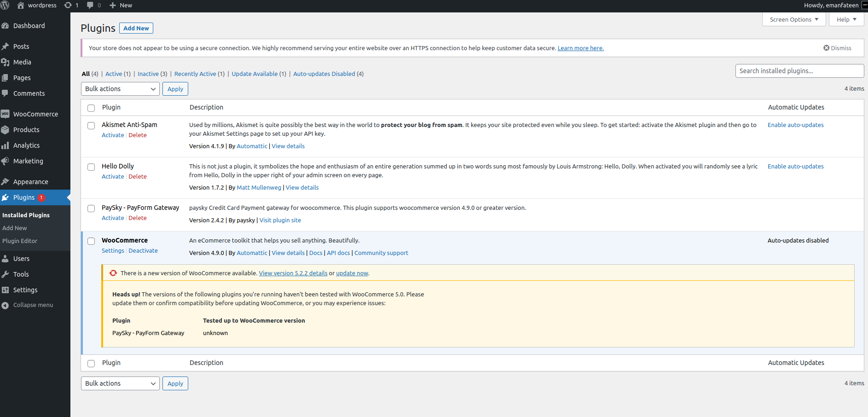View version 5.2.2 details

[293, 273]
